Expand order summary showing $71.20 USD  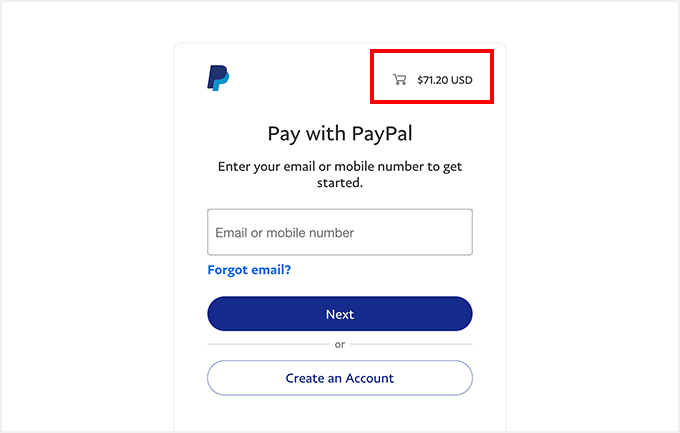(x=445, y=80)
